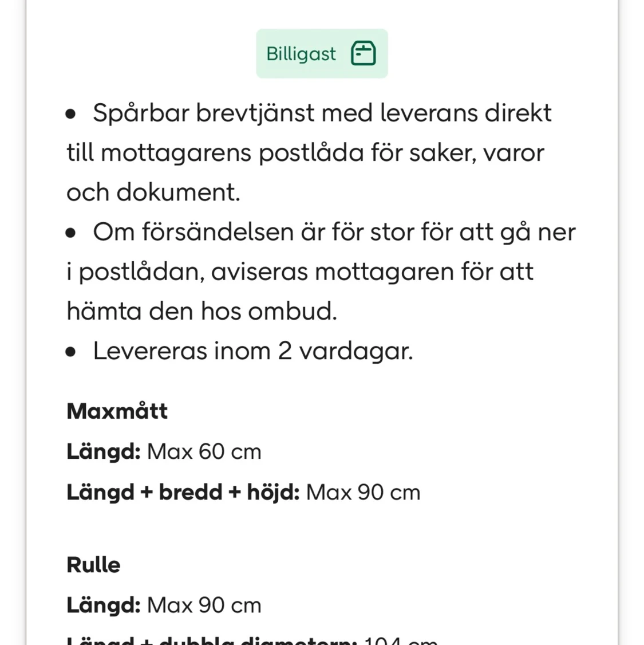
Task: Click the package icon in the Billigast badge
Action: pyautogui.click(x=363, y=54)
